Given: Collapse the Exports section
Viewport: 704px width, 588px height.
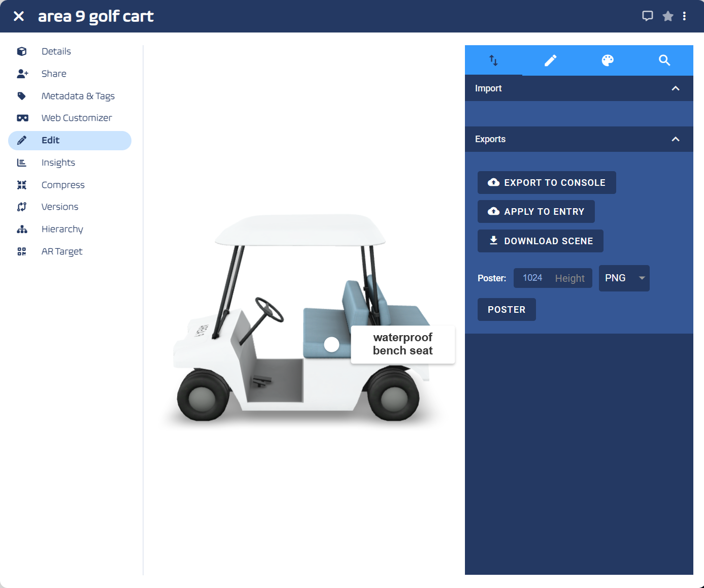Looking at the screenshot, I should (675, 139).
